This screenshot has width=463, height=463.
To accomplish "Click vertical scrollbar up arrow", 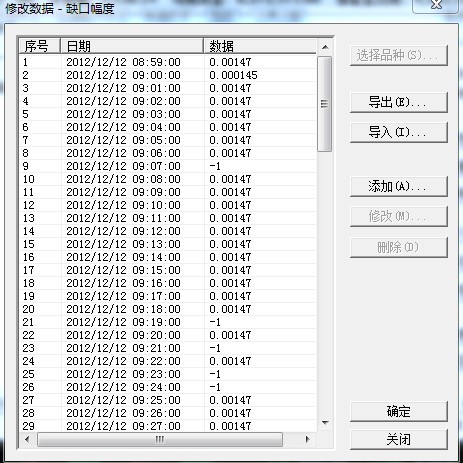I will point(325,47).
